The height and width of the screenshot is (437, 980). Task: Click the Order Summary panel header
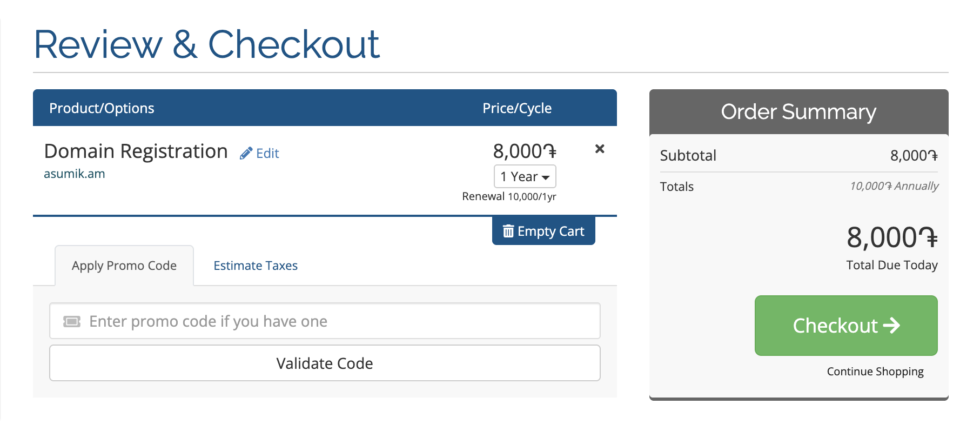(x=798, y=112)
